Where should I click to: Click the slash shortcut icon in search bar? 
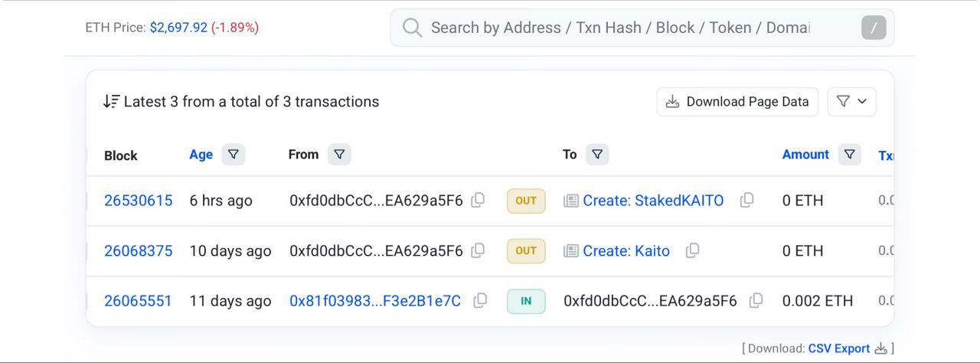tap(874, 28)
